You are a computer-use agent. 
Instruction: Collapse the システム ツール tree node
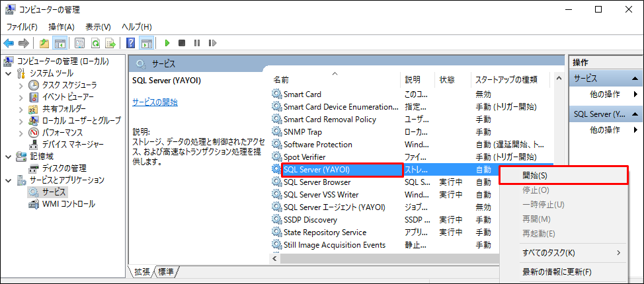coord(8,73)
